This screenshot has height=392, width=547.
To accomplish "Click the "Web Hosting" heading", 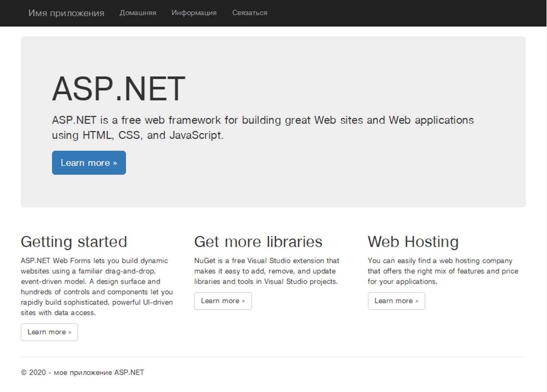I will tap(413, 242).
